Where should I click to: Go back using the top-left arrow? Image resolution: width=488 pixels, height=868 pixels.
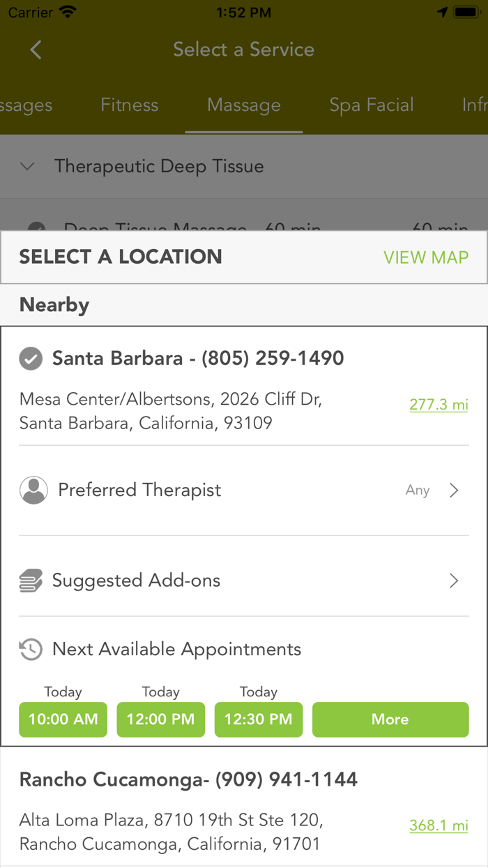(x=36, y=50)
